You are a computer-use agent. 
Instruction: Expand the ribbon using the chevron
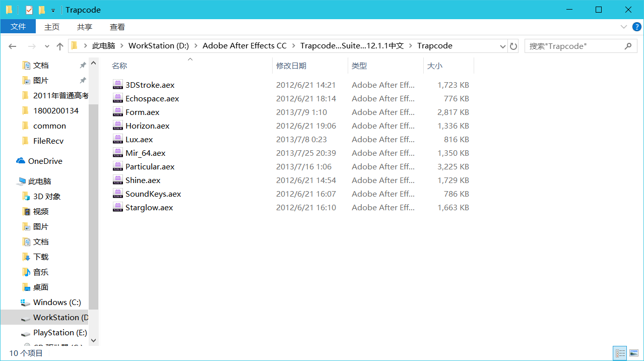click(624, 27)
